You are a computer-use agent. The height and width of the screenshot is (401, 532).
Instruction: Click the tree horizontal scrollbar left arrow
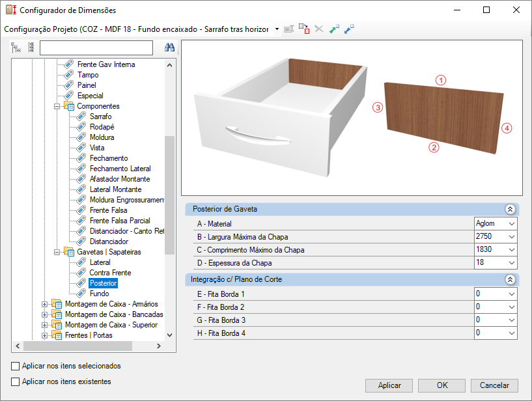(x=18, y=346)
